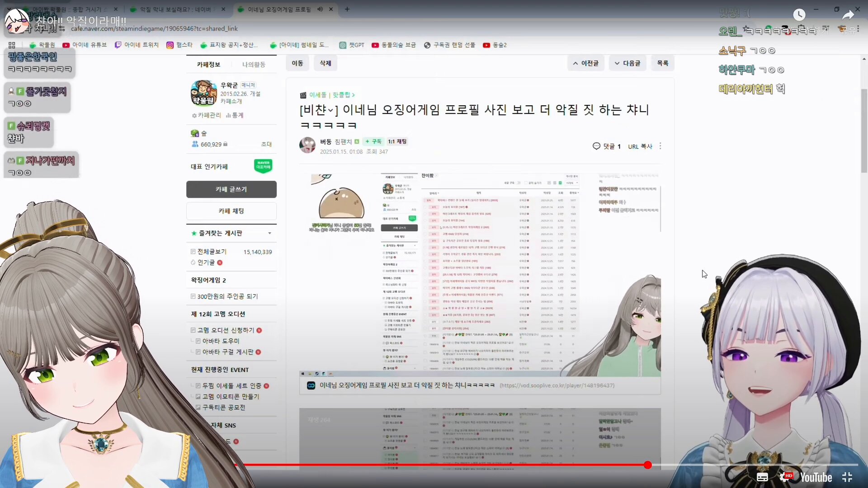Open the three-dot post options menu
The image size is (868, 488).
coord(660,146)
